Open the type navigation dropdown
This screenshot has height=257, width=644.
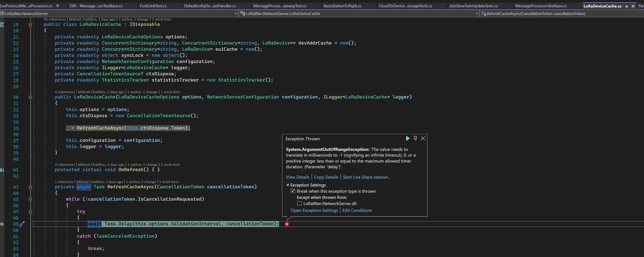pos(477,13)
